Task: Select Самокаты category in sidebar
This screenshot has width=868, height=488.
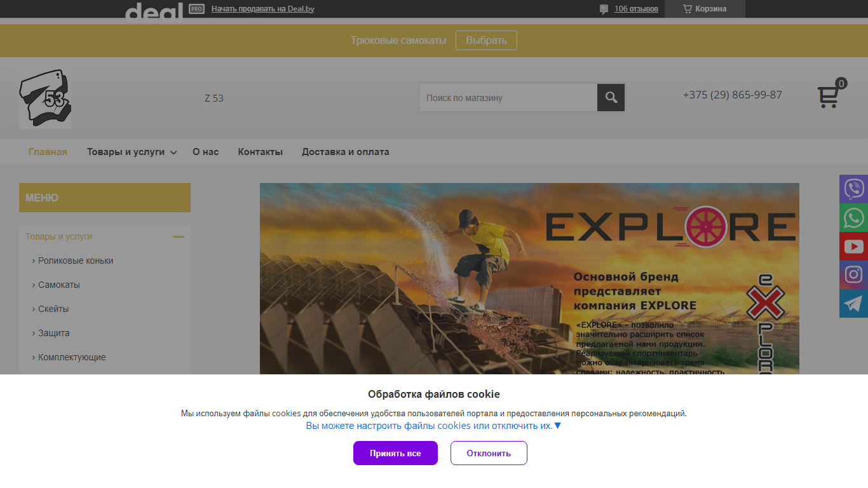Action: (59, 285)
